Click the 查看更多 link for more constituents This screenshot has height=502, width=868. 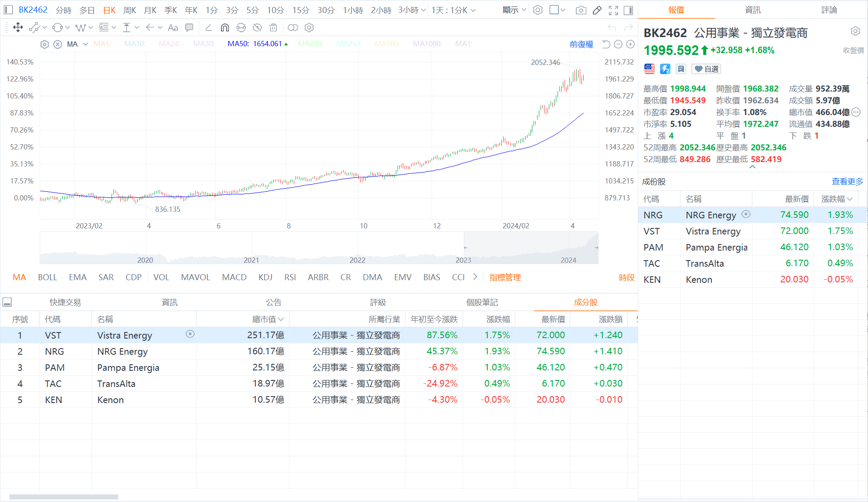tap(847, 181)
